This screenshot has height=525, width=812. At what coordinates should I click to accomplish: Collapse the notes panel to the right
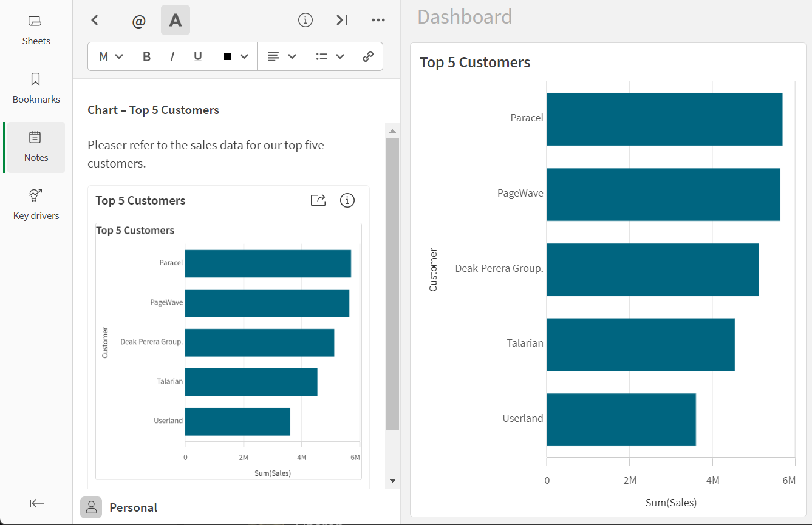click(342, 20)
